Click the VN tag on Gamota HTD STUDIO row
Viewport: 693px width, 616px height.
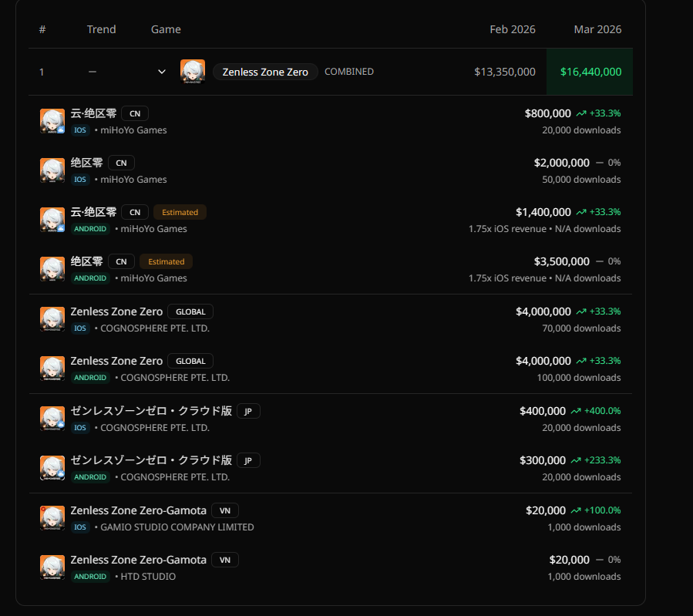tap(225, 560)
